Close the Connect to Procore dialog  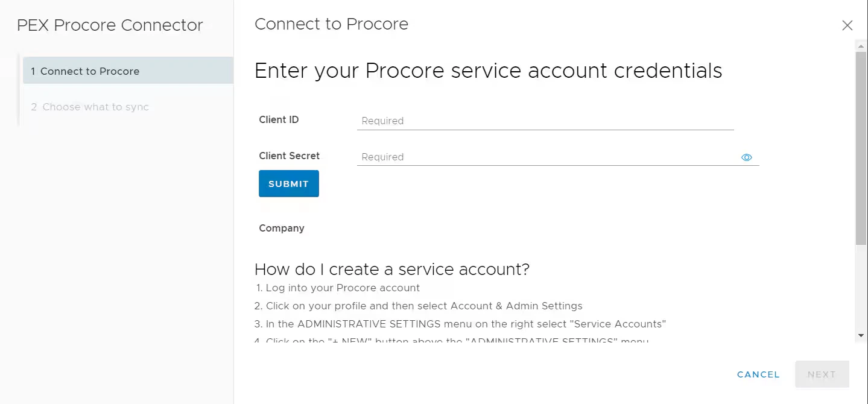pyautogui.click(x=847, y=25)
